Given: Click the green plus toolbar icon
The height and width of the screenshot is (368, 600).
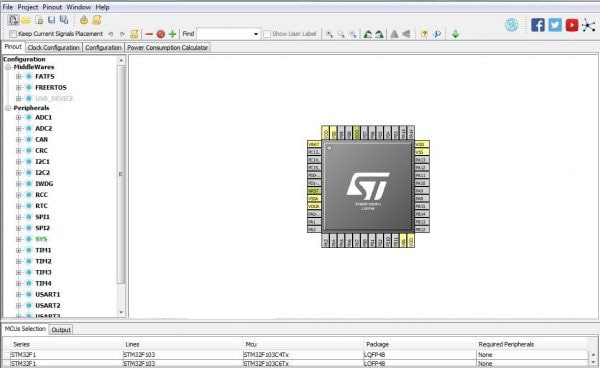Looking at the screenshot, I should click(173, 34).
